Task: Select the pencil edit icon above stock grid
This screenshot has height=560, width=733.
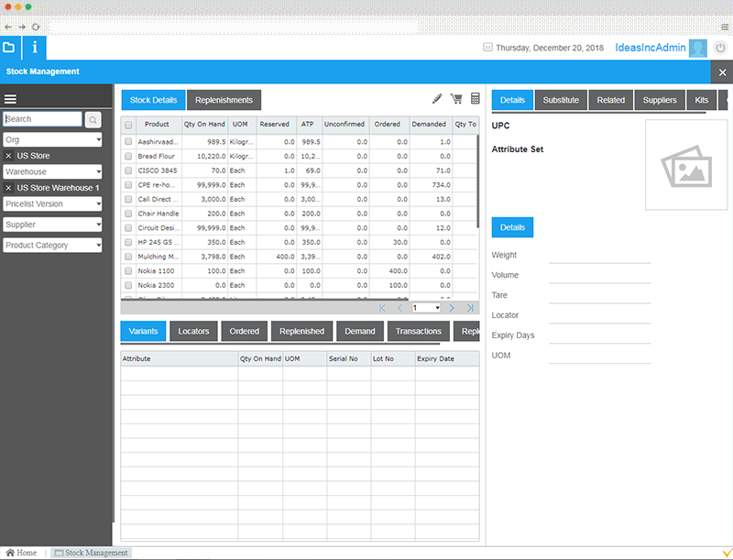Action: 437,98
